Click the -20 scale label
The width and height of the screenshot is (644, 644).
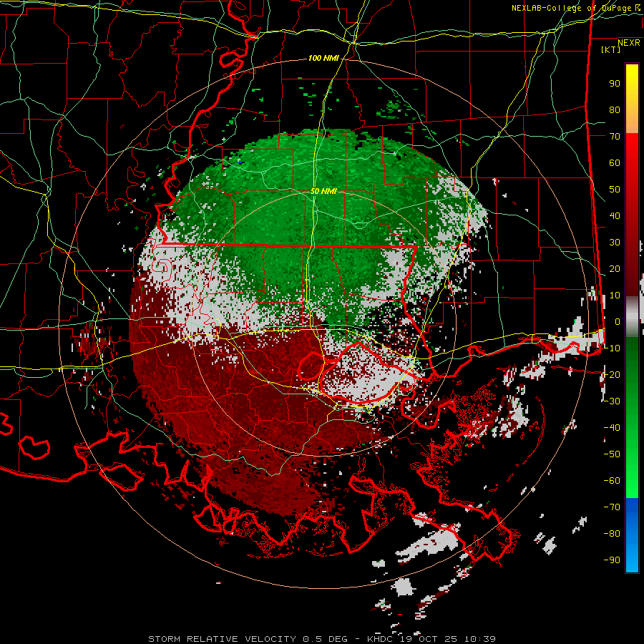click(612, 375)
